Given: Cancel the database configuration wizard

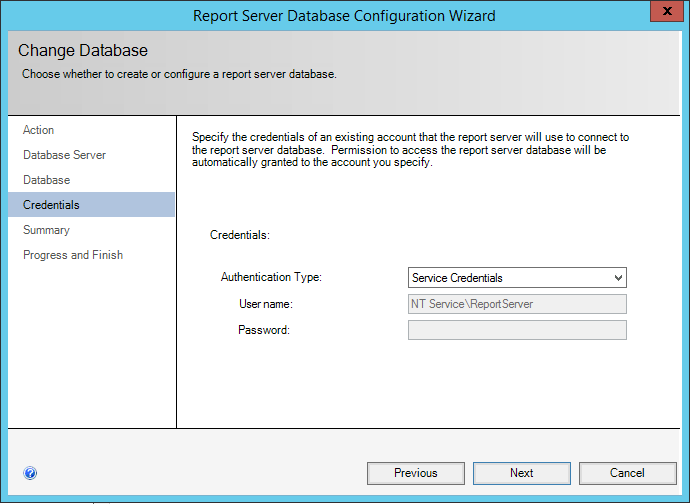Looking at the screenshot, I should click(x=627, y=473).
